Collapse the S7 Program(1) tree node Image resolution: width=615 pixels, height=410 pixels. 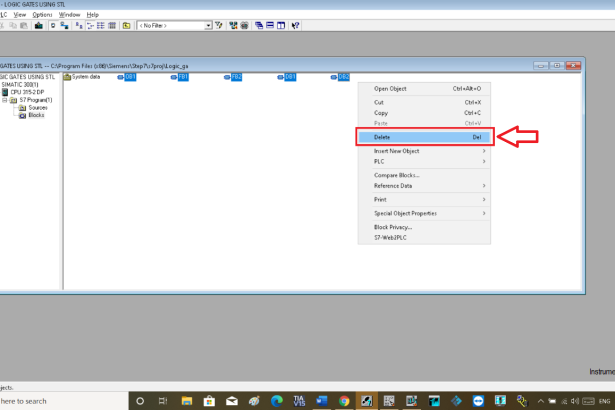pos(5,100)
